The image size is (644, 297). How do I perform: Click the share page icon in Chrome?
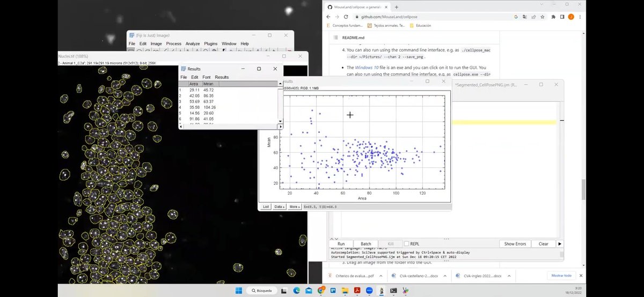pos(534,17)
